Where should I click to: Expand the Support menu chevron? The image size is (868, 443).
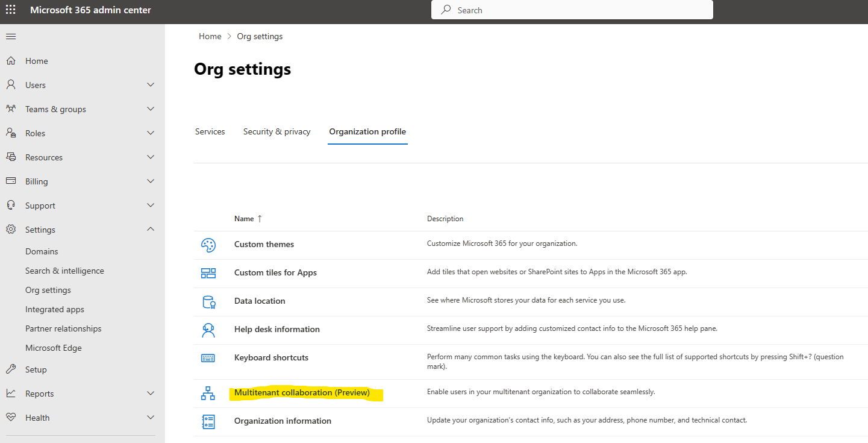(x=151, y=206)
